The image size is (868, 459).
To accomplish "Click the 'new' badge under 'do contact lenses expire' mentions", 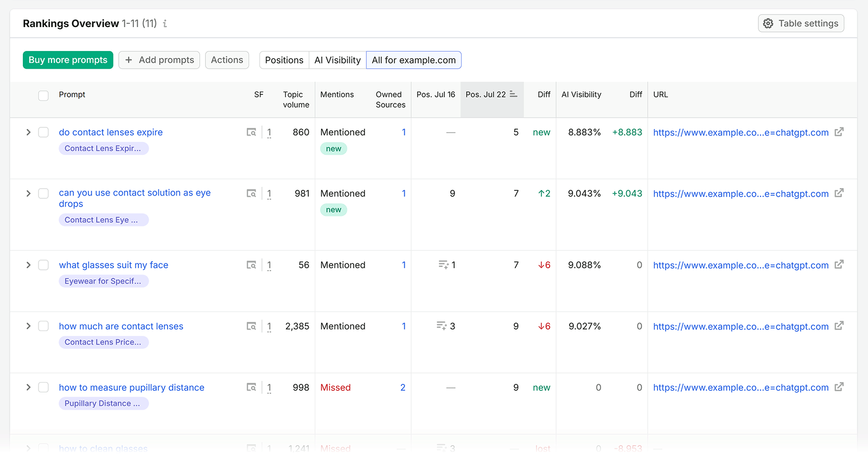I will 334,149.
